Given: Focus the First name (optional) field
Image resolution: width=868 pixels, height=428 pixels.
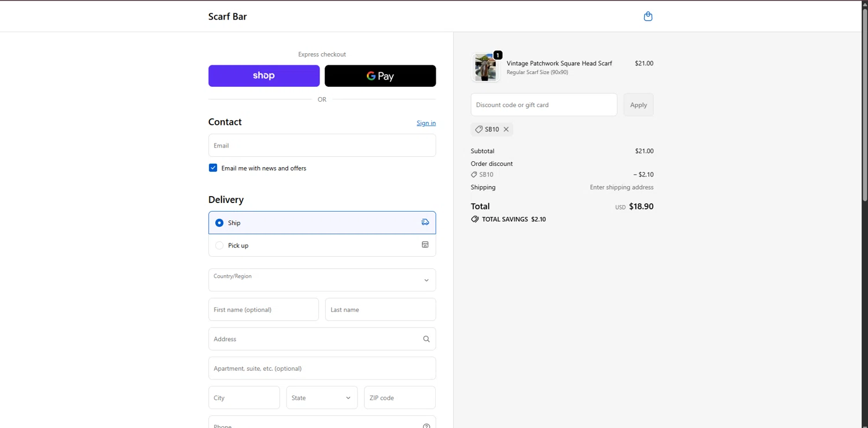Looking at the screenshot, I should pyautogui.click(x=263, y=309).
